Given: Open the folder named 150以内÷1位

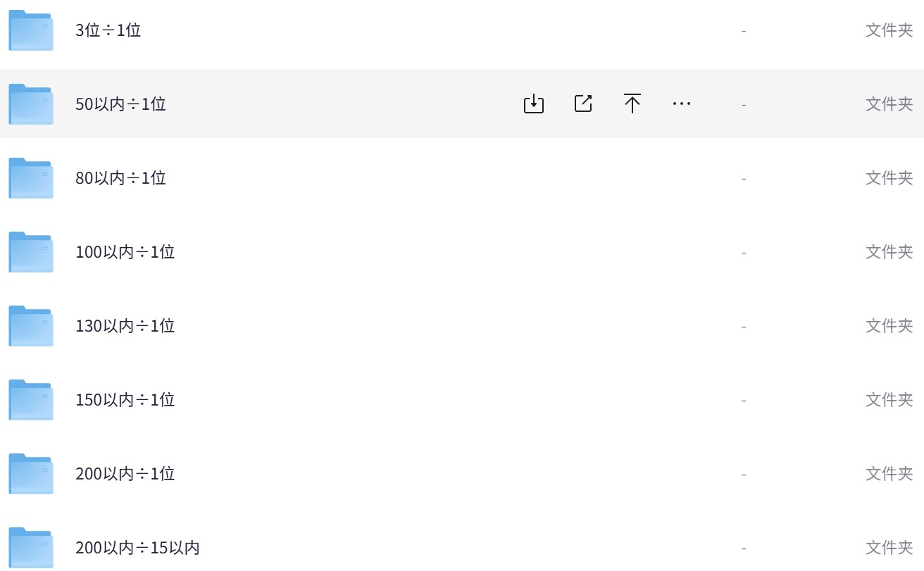Looking at the screenshot, I should tap(125, 400).
